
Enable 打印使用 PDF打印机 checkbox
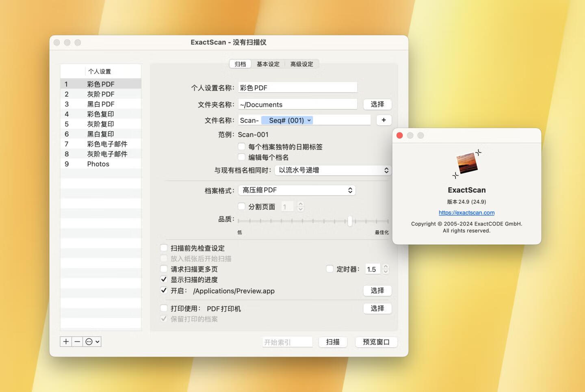pyautogui.click(x=164, y=308)
